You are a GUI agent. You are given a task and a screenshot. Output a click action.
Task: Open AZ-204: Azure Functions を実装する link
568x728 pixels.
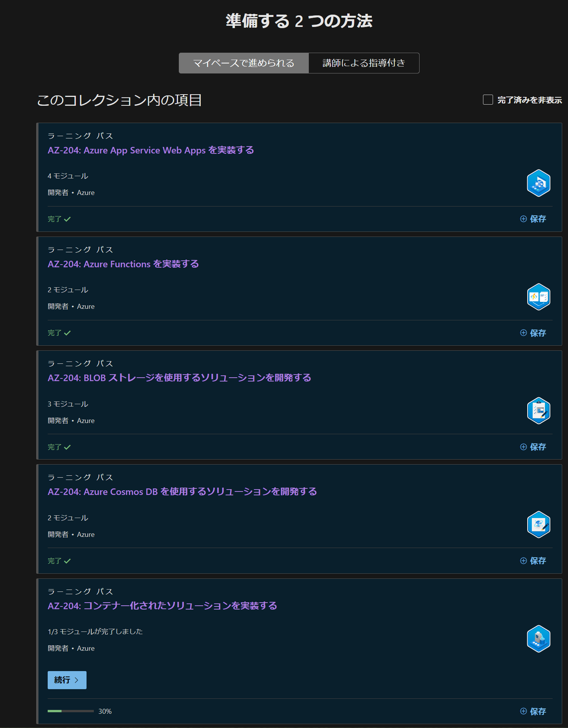[123, 264]
